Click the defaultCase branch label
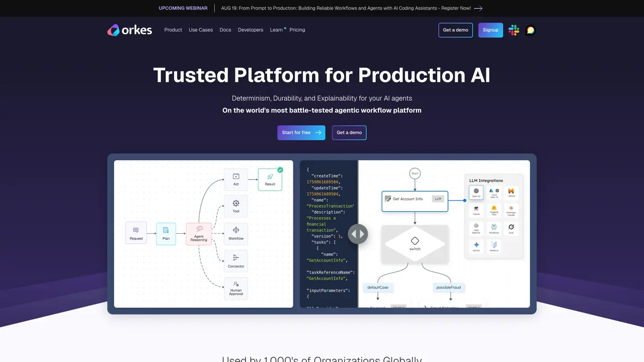 377,288
